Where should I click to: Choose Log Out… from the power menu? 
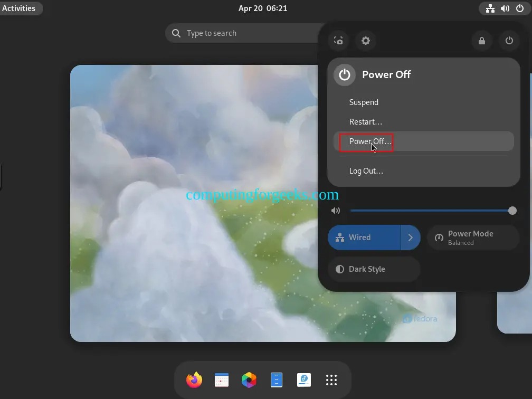[x=424, y=171]
